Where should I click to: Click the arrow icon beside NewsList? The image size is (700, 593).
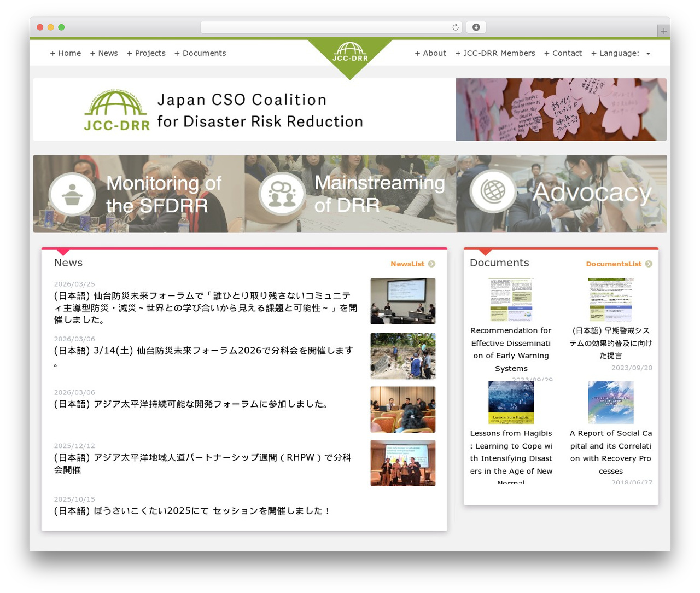tap(431, 264)
